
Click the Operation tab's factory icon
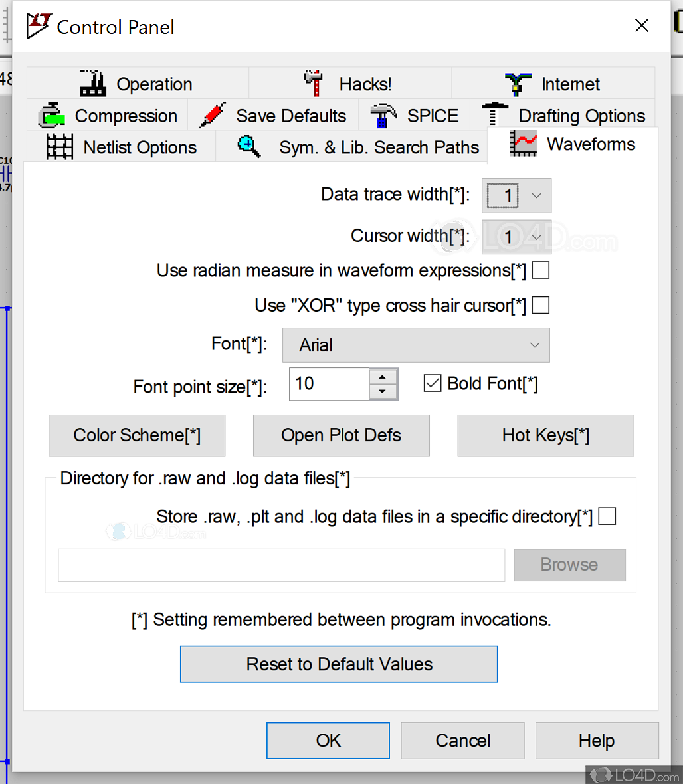pyautogui.click(x=92, y=82)
